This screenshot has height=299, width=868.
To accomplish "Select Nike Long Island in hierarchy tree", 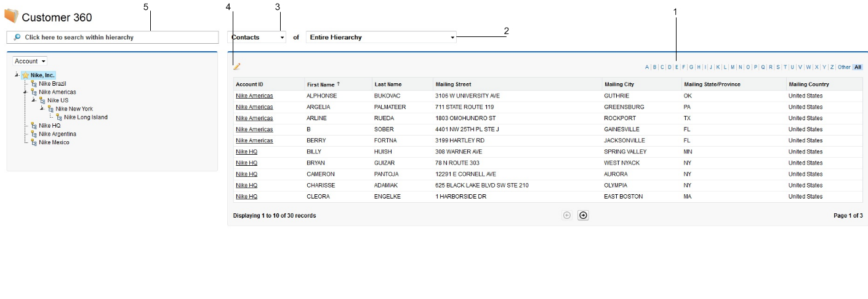I will [86, 117].
